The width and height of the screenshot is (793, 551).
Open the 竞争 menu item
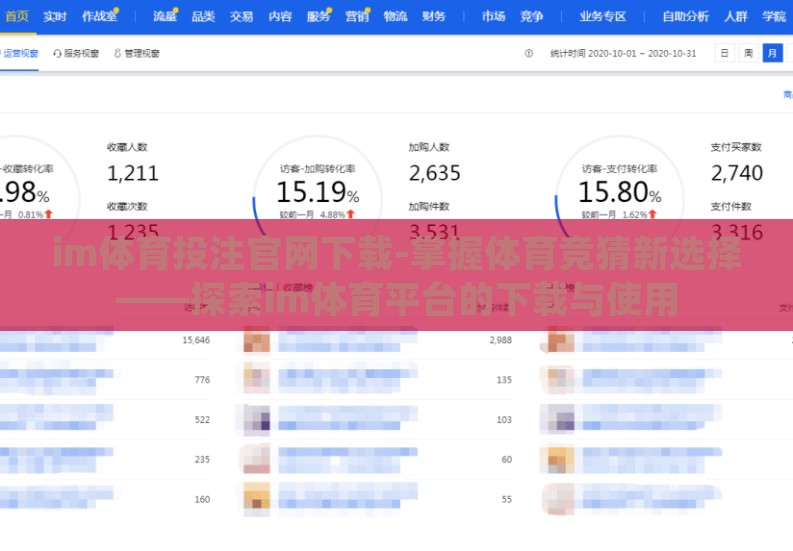(532, 16)
